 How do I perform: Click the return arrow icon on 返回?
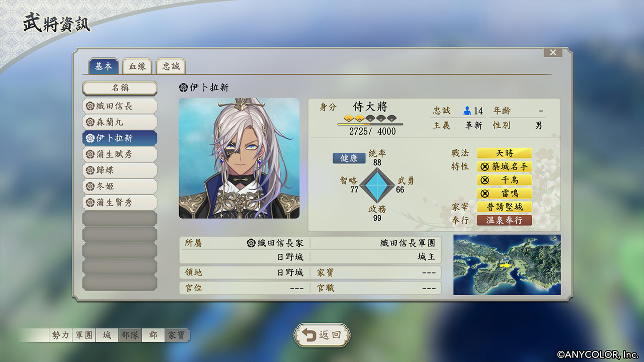[x=309, y=335]
